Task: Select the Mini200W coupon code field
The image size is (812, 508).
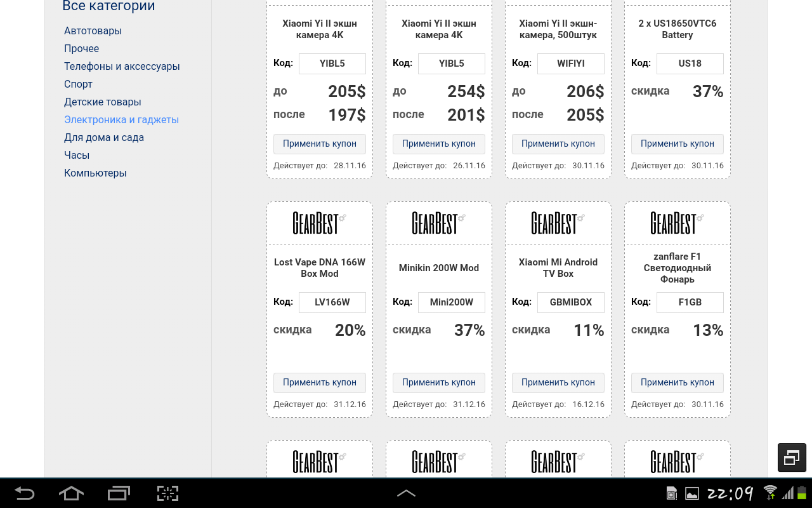Action: (x=452, y=302)
